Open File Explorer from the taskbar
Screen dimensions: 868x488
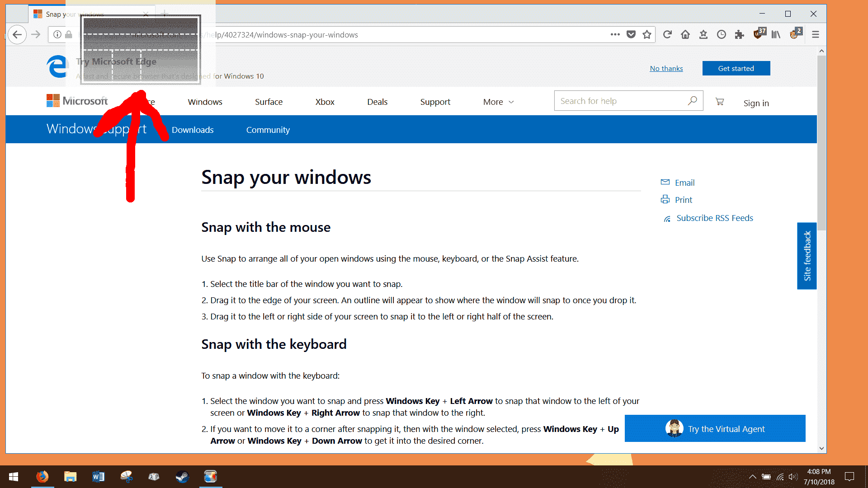[70, 476]
